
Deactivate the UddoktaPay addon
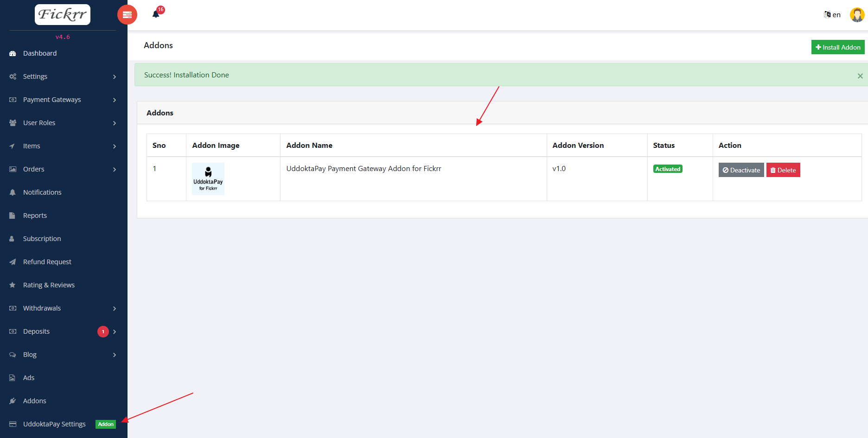point(741,170)
